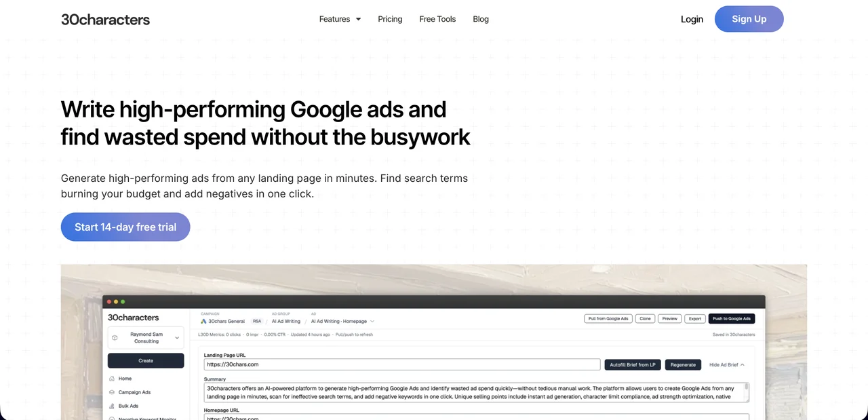Start the 14-day free trial
This screenshot has height=420, width=868.
(x=125, y=227)
